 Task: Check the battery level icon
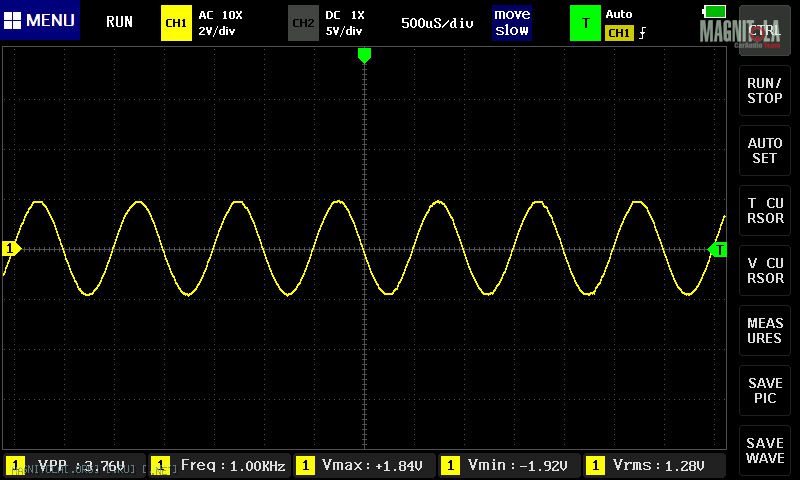(x=714, y=11)
